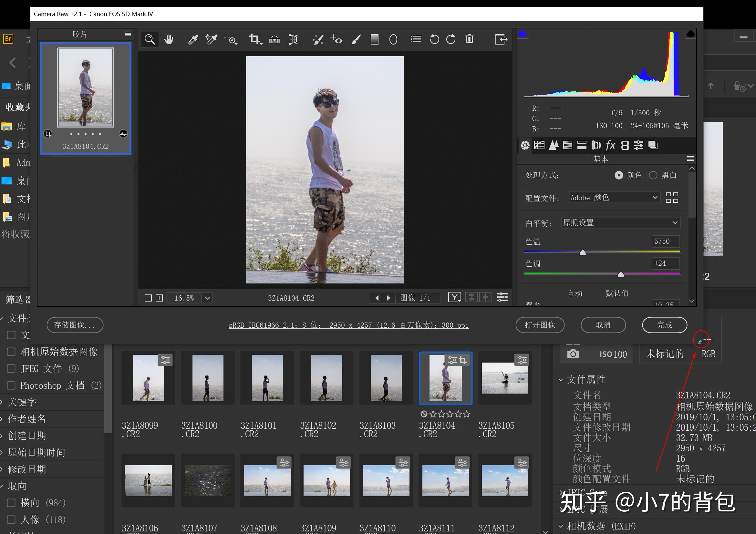Open the 16.5% zoom level dropdown

[x=207, y=298]
